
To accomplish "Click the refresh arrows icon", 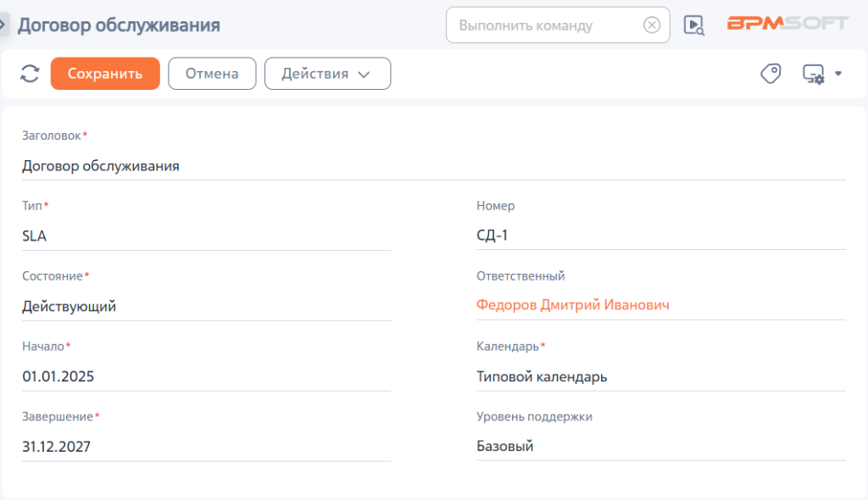I will (30, 74).
